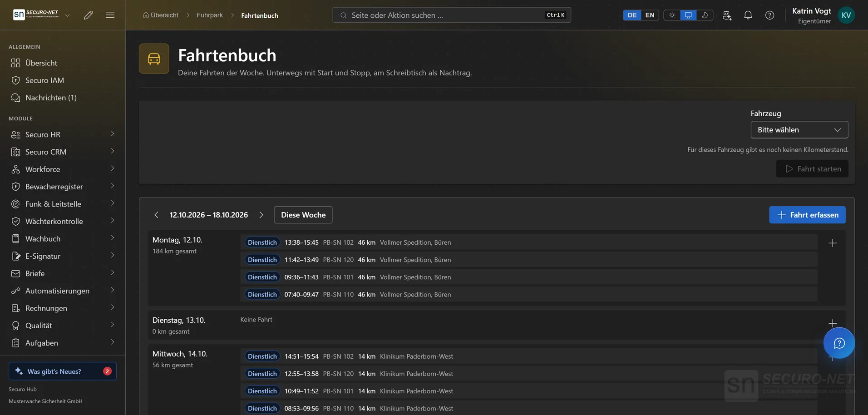Open Wachbuch in the sidebar
868x415 pixels.
click(x=63, y=238)
